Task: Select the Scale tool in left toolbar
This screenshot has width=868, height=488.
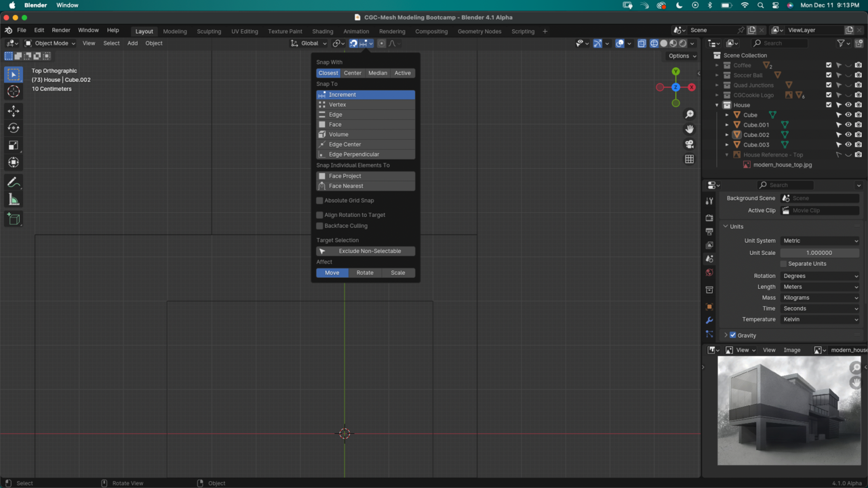Action: [x=14, y=145]
